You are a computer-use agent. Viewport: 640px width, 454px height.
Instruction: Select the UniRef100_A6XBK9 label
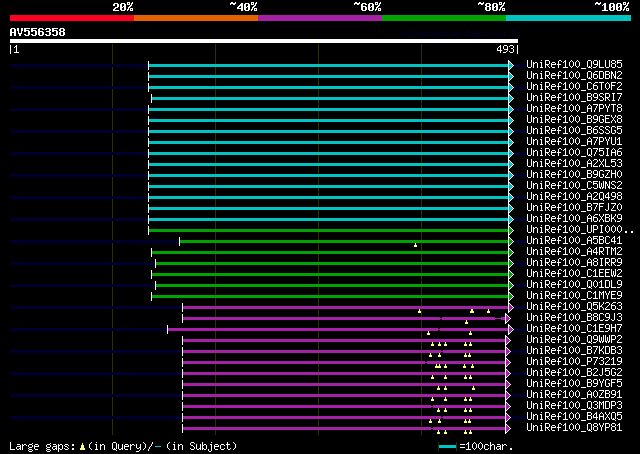coord(574,219)
